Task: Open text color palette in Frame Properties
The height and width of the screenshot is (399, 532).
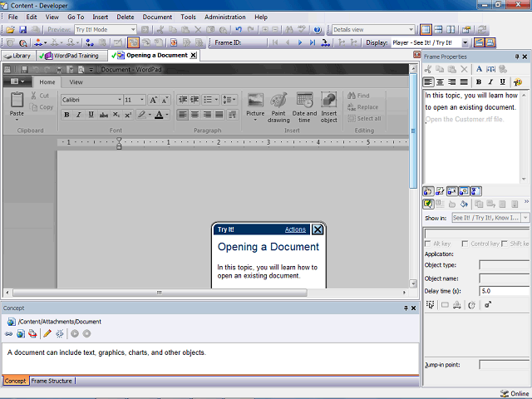Action: pyautogui.click(x=517, y=82)
